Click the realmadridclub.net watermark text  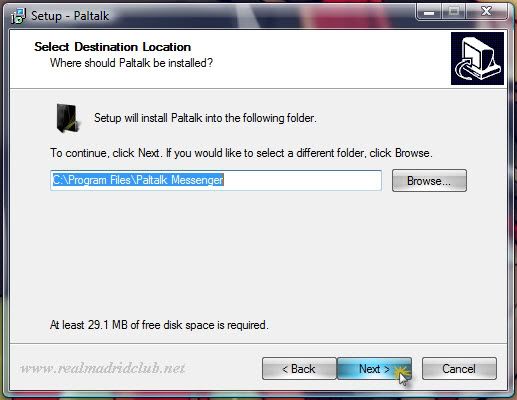(102, 368)
